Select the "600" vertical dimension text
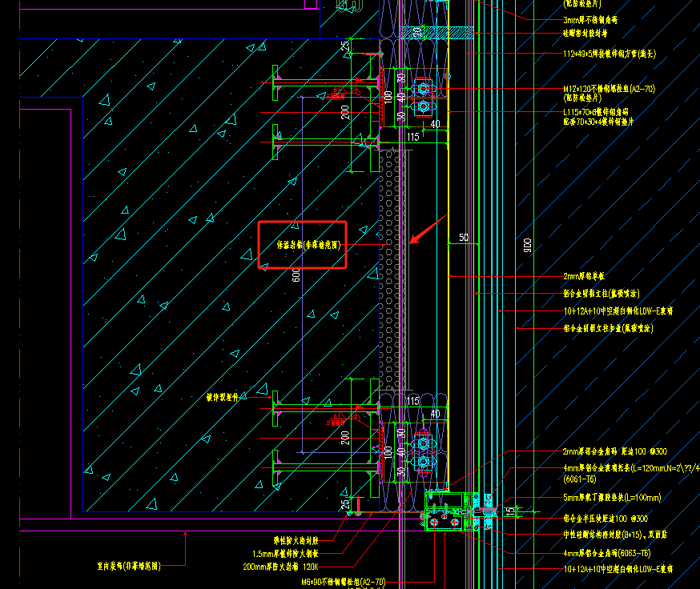 [296, 275]
